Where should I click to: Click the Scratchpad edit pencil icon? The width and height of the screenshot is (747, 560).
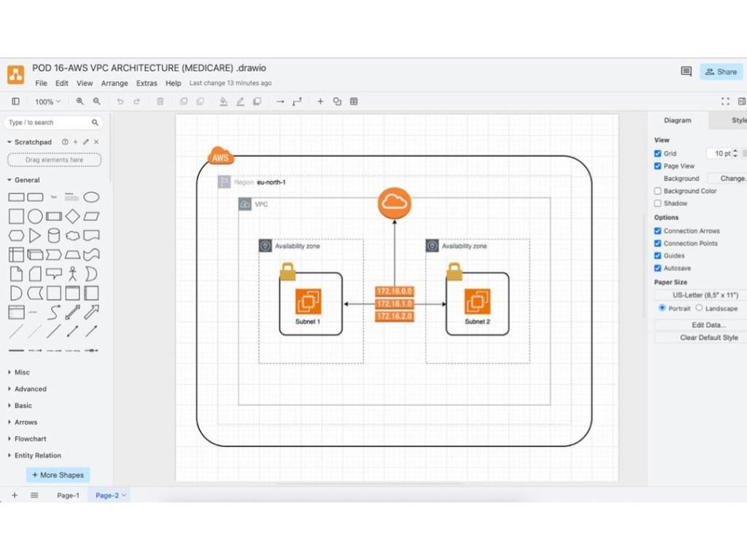click(86, 142)
